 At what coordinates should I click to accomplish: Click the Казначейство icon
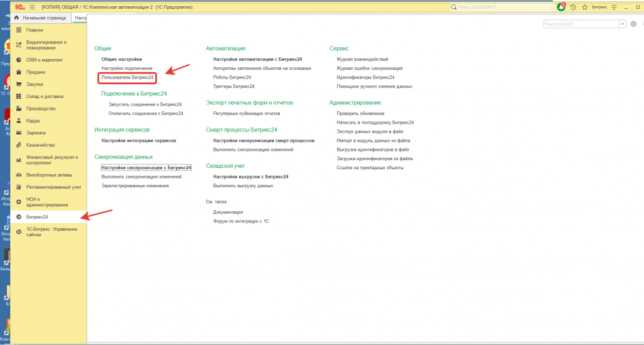point(18,145)
